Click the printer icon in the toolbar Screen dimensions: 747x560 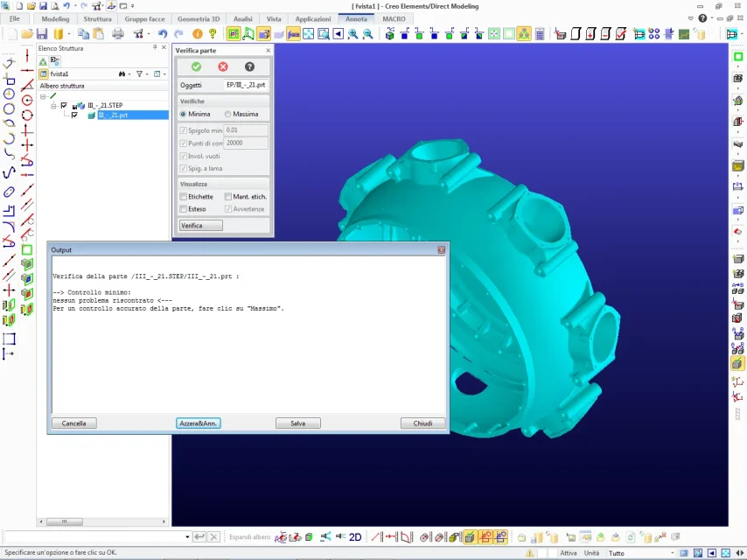(118, 34)
